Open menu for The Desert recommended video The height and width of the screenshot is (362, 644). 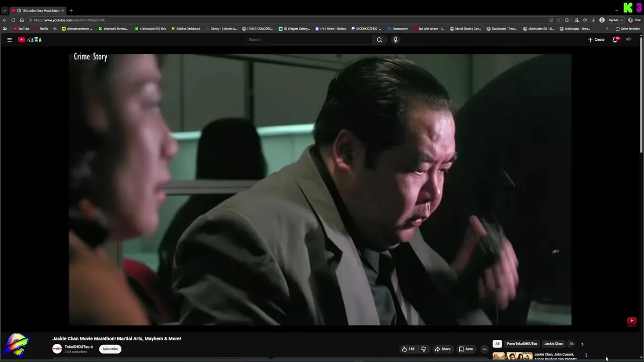click(586, 355)
